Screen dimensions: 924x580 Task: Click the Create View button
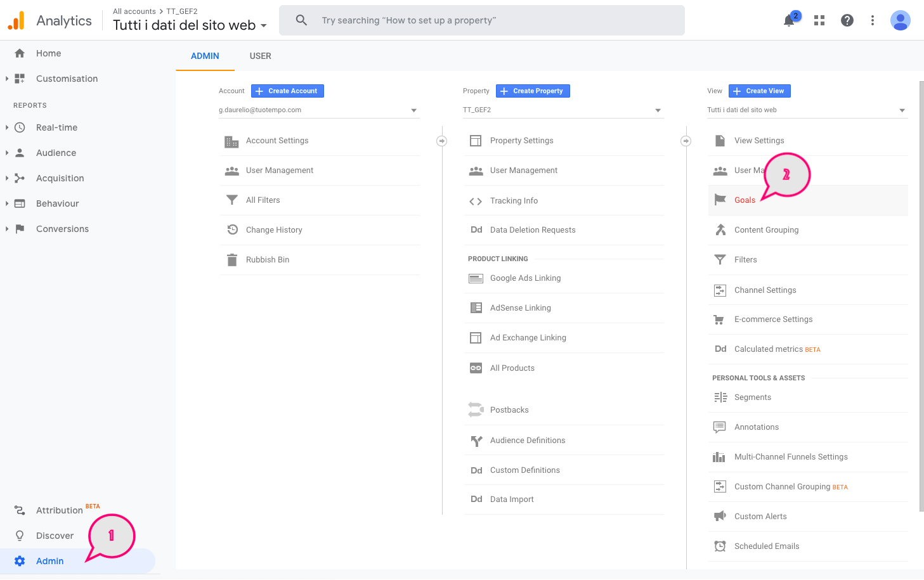760,91
